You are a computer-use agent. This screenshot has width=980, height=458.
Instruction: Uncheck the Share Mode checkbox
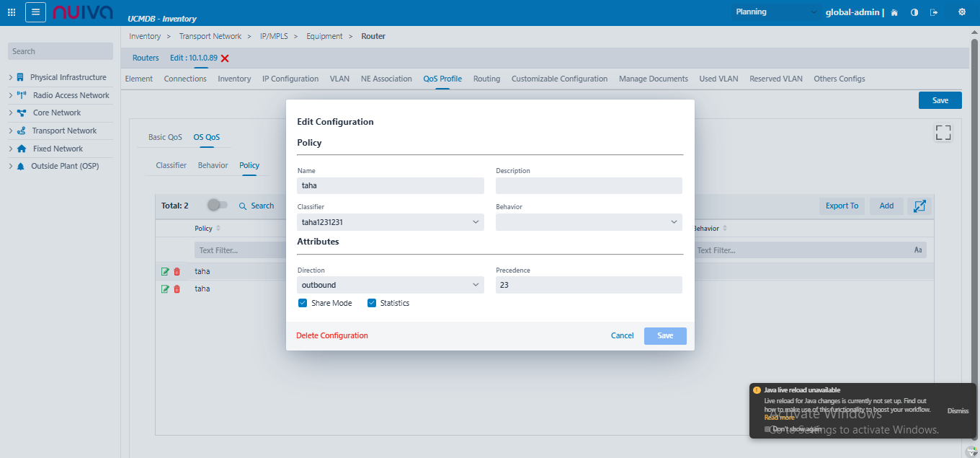(x=303, y=303)
